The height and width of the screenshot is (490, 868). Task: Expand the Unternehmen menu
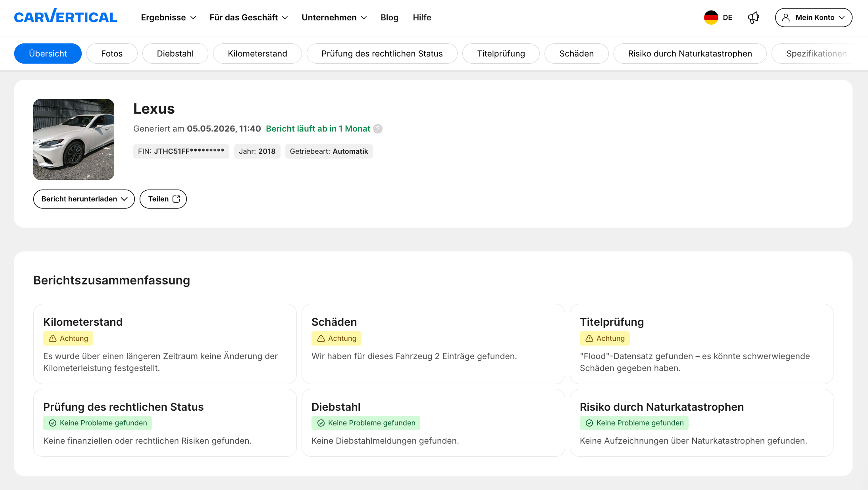pos(334,17)
